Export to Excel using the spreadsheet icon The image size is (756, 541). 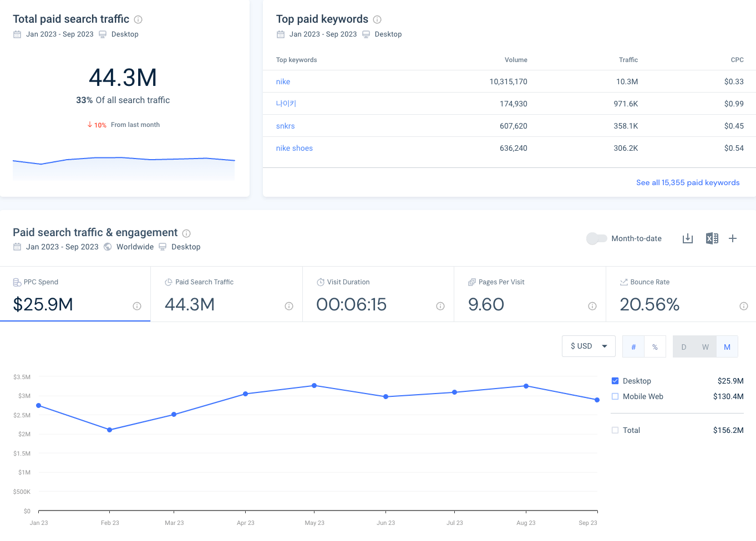click(x=712, y=238)
